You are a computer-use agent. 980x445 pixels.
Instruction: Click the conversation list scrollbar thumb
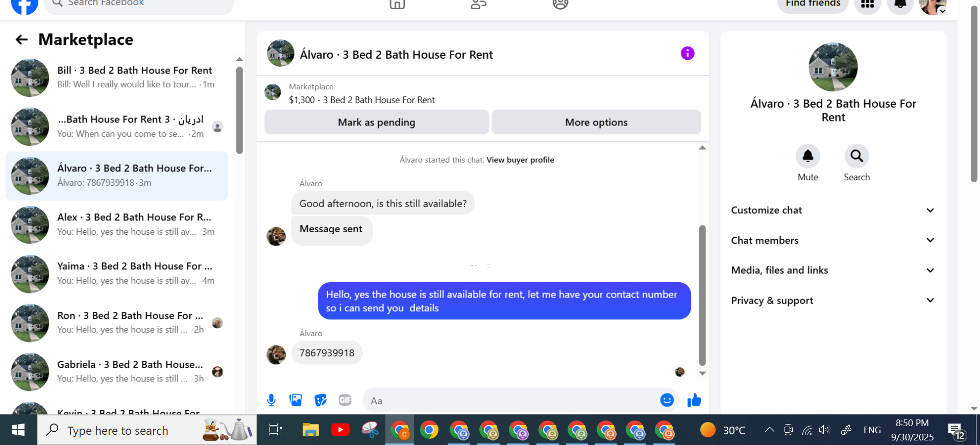239,110
